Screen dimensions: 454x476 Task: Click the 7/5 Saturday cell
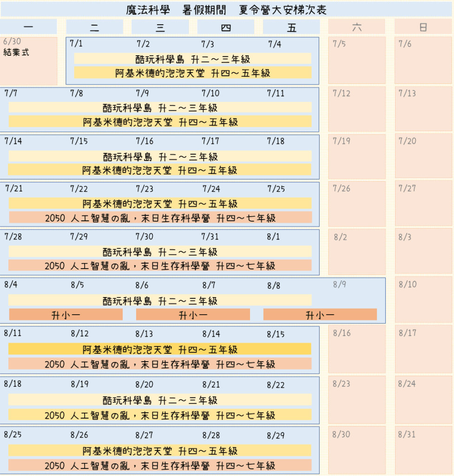[x=357, y=61]
